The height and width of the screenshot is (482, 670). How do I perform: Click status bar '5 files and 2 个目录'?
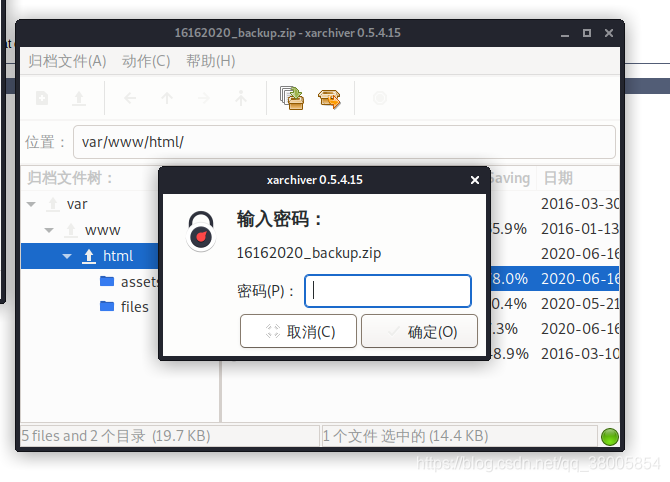pyautogui.click(x=116, y=436)
